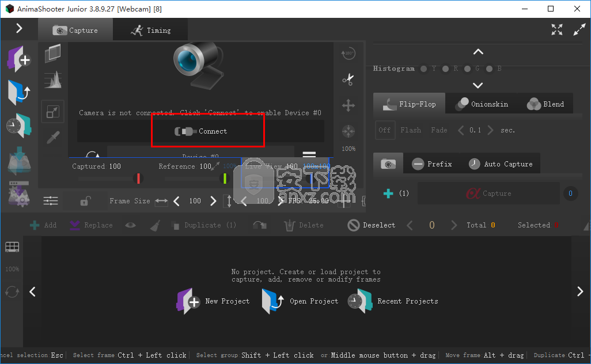This screenshot has height=364, width=591.
Task: Click the broom clean icon
Action: point(155,225)
